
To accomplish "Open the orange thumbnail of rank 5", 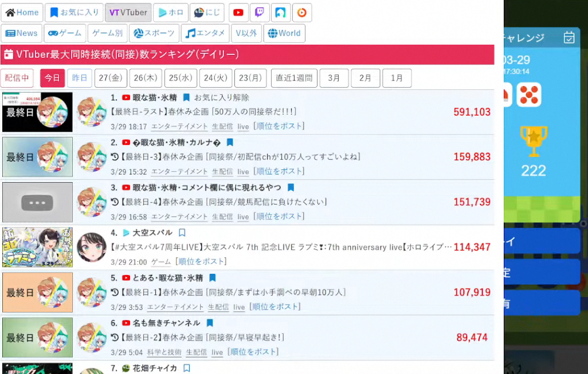I will pos(37,292).
